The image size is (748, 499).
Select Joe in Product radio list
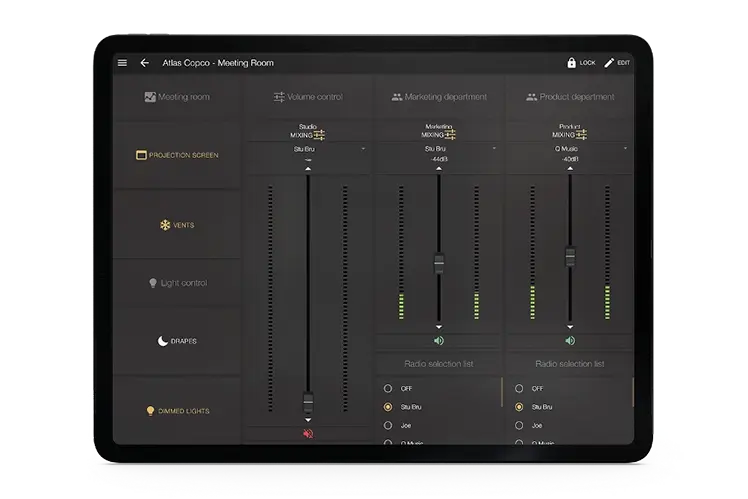coord(519,425)
